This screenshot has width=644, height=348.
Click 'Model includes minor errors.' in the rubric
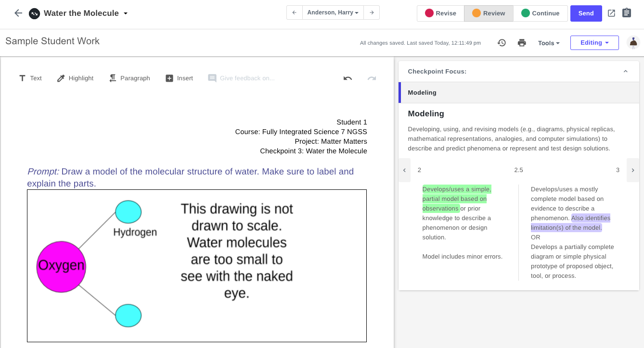click(462, 257)
